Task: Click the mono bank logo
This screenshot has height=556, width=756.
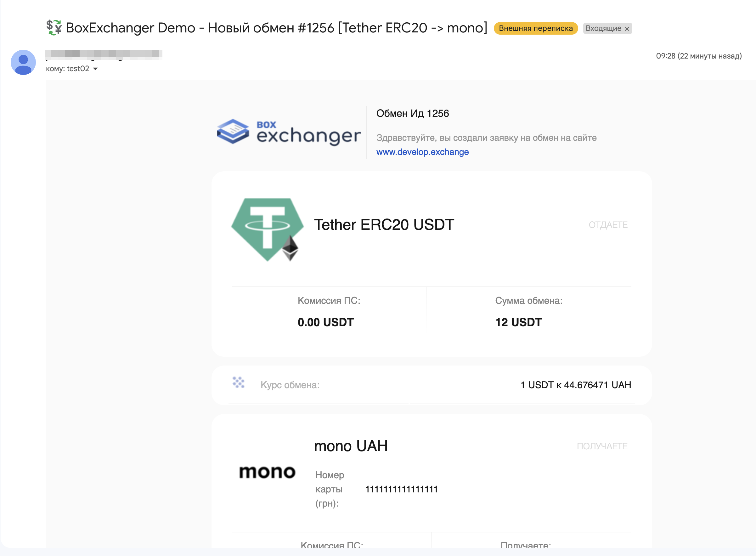Action: tap(267, 472)
